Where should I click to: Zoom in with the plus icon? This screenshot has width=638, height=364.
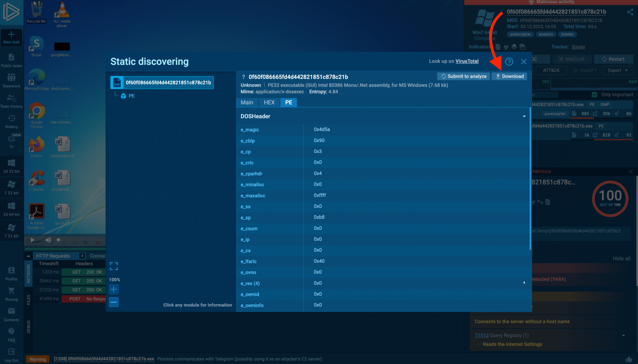point(114,290)
